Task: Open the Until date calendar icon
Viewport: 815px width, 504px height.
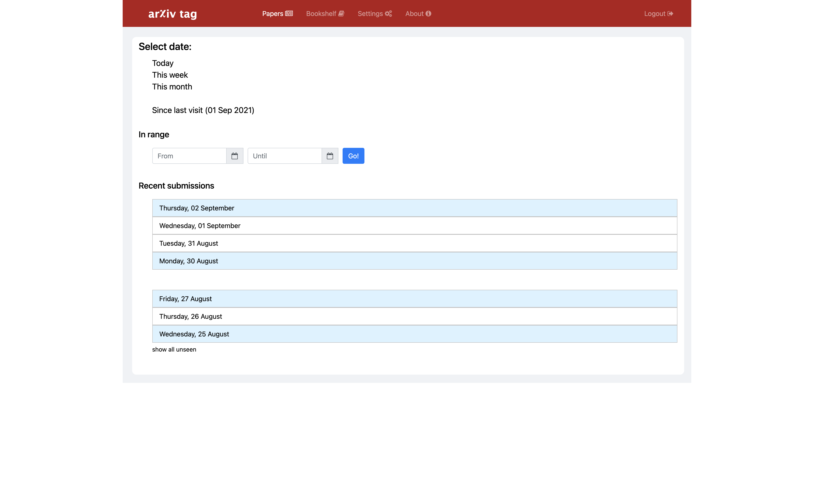Action: [x=330, y=156]
